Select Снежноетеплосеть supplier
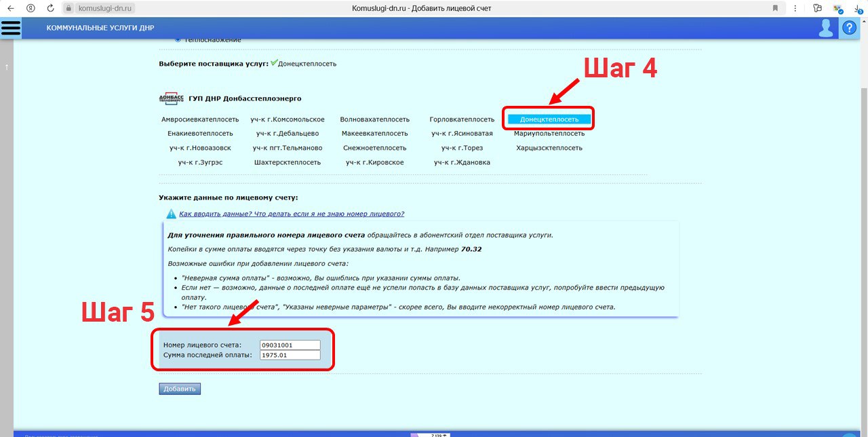The image size is (868, 437). click(375, 148)
